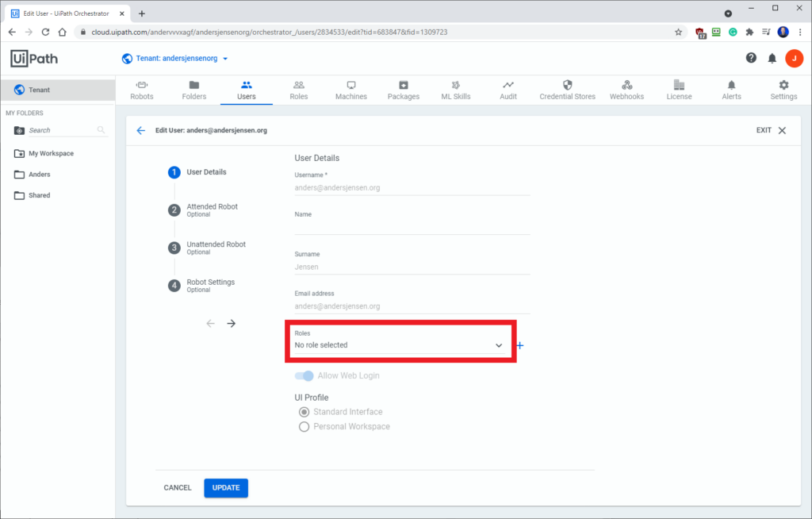Toggle Allow Web Login switch

pos(304,375)
